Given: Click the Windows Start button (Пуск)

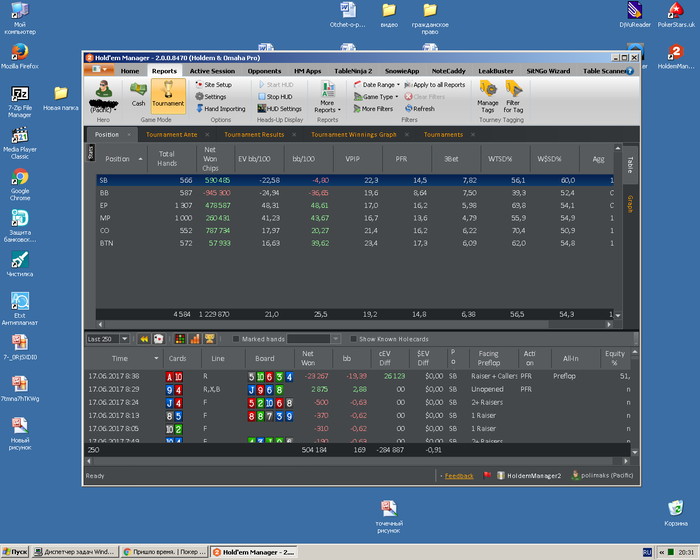Looking at the screenshot, I should 15,552.
